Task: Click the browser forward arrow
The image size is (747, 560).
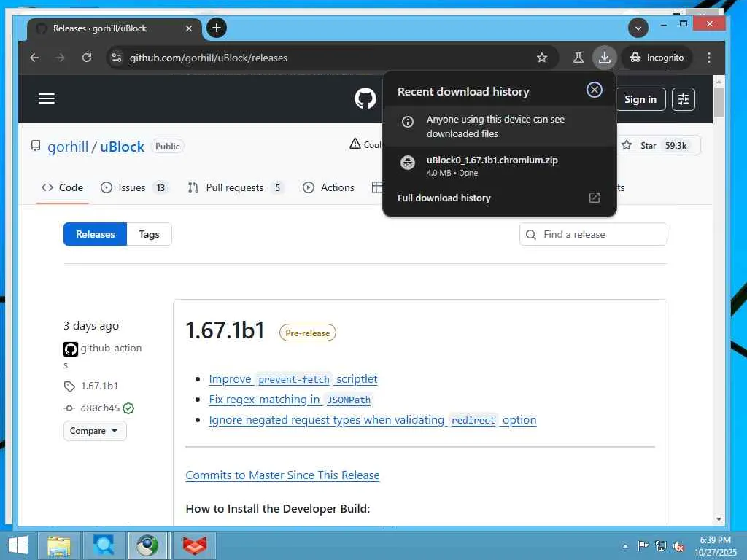Action: (x=60, y=58)
